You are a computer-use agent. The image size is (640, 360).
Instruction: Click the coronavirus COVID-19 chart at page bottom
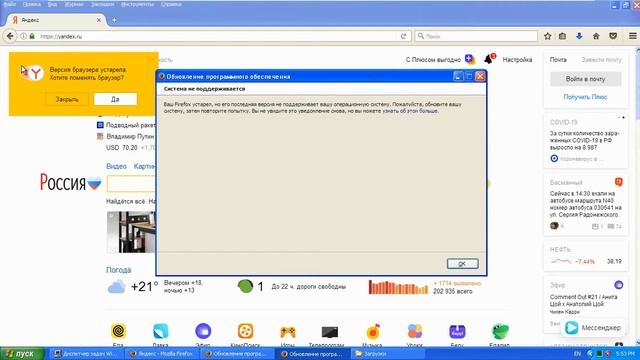(398, 287)
